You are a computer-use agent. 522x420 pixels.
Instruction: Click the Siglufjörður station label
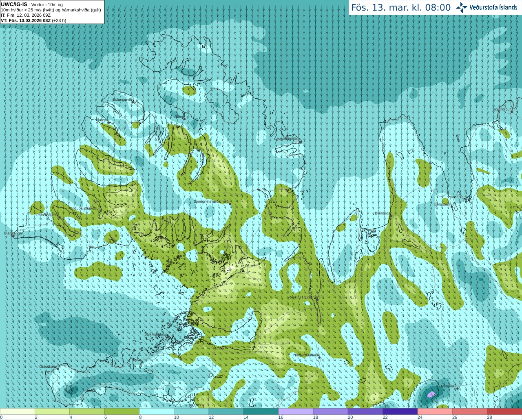tap(502, 109)
